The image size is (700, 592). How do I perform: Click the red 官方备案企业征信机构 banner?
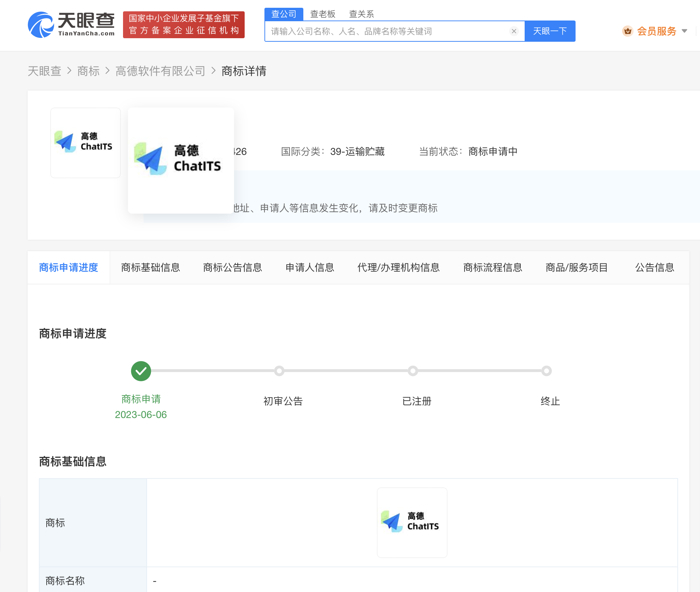184,24
